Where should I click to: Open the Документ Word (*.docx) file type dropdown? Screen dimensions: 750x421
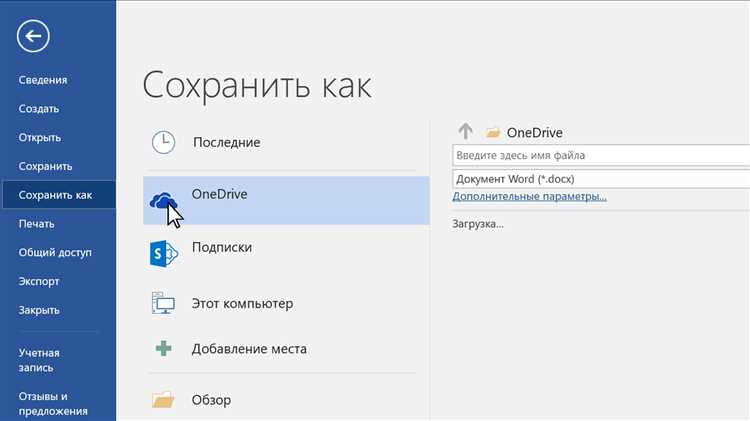[x=601, y=179]
